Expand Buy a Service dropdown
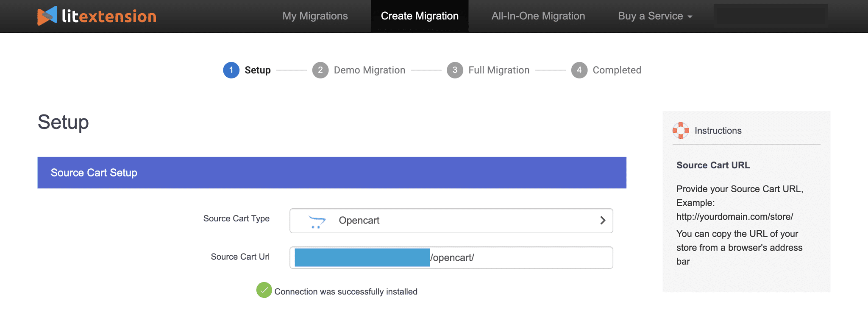The width and height of the screenshot is (868, 313). click(x=655, y=16)
